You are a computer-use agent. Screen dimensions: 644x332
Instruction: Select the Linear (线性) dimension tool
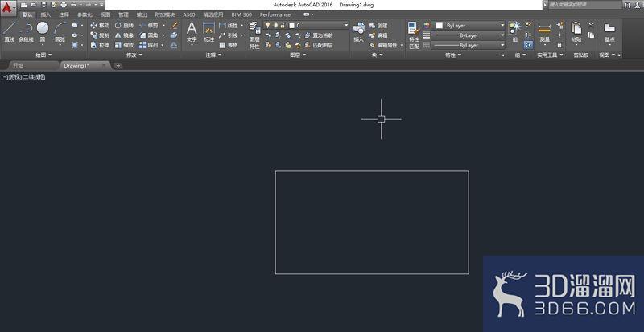pyautogui.click(x=229, y=26)
